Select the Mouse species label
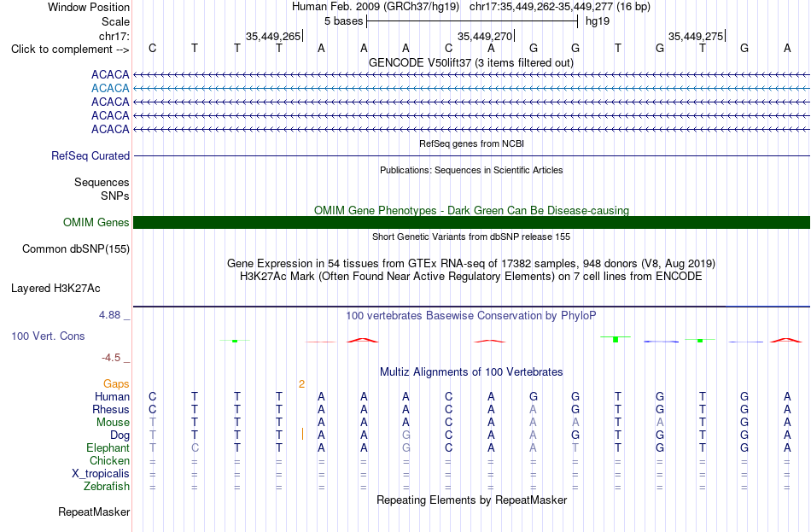Viewport: 811px width, 532px height. 113,423
